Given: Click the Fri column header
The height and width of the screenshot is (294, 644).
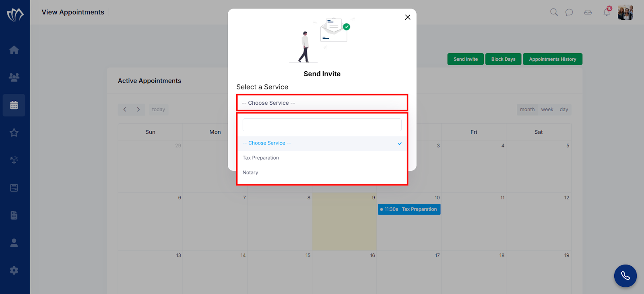Looking at the screenshot, I should point(474,132).
